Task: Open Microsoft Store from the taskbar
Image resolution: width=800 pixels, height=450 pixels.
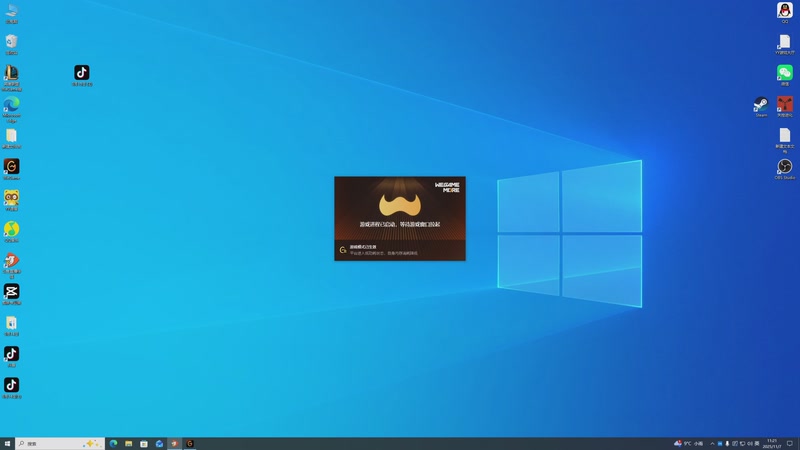Action: tap(144, 443)
